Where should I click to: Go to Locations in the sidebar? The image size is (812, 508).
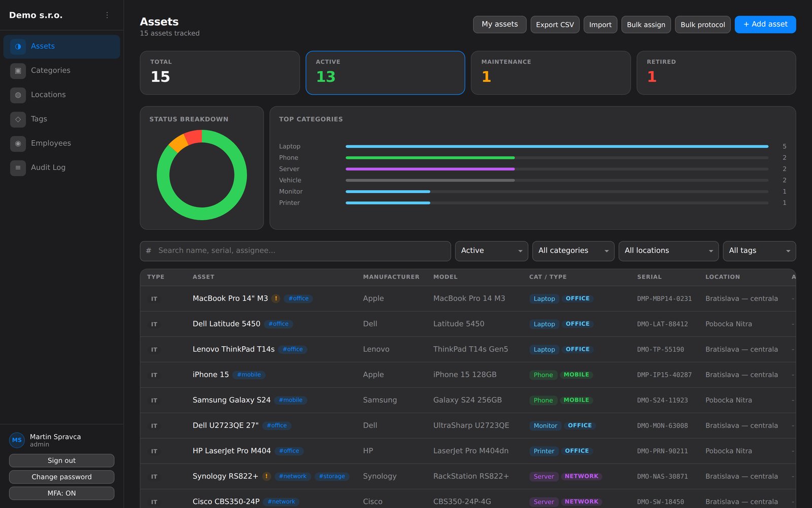62,95
